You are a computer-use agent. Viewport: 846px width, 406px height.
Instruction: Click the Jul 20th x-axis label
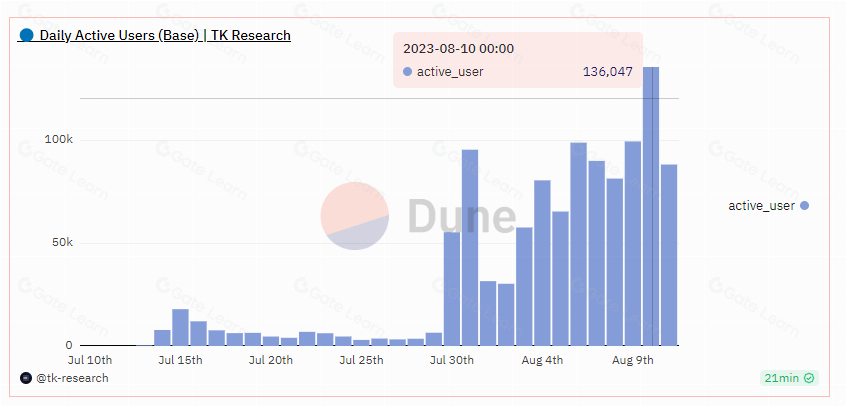271,360
